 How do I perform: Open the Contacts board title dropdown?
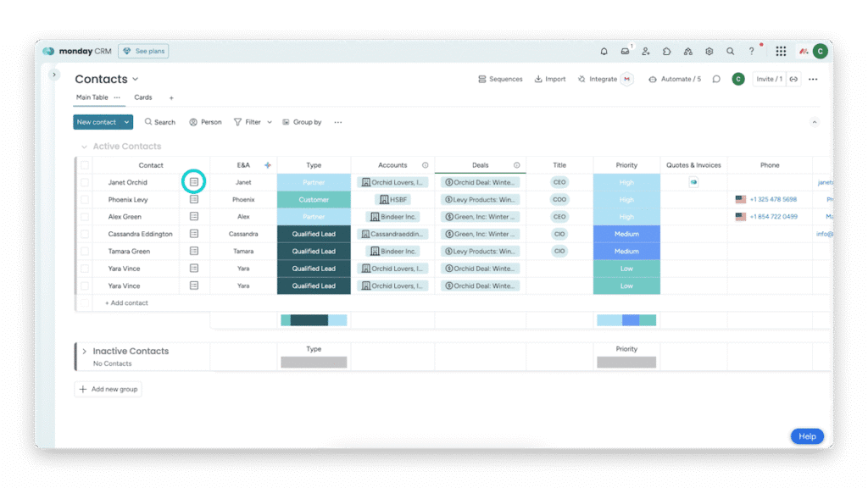click(x=136, y=79)
